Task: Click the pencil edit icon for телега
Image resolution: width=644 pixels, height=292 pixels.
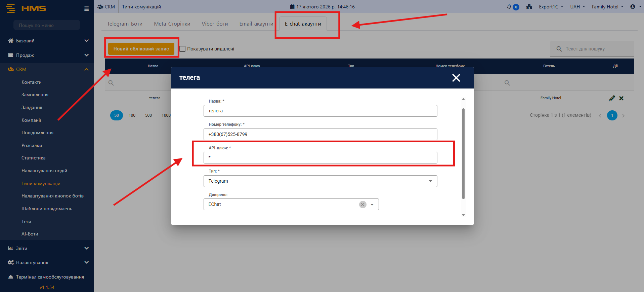Action: [612, 98]
